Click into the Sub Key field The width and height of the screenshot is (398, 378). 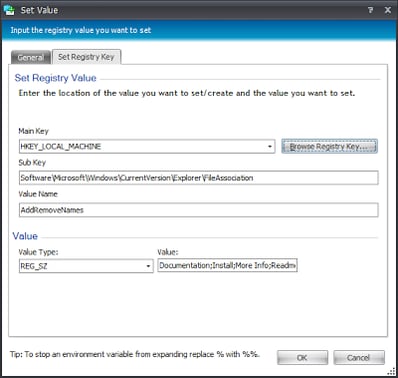[198, 178]
